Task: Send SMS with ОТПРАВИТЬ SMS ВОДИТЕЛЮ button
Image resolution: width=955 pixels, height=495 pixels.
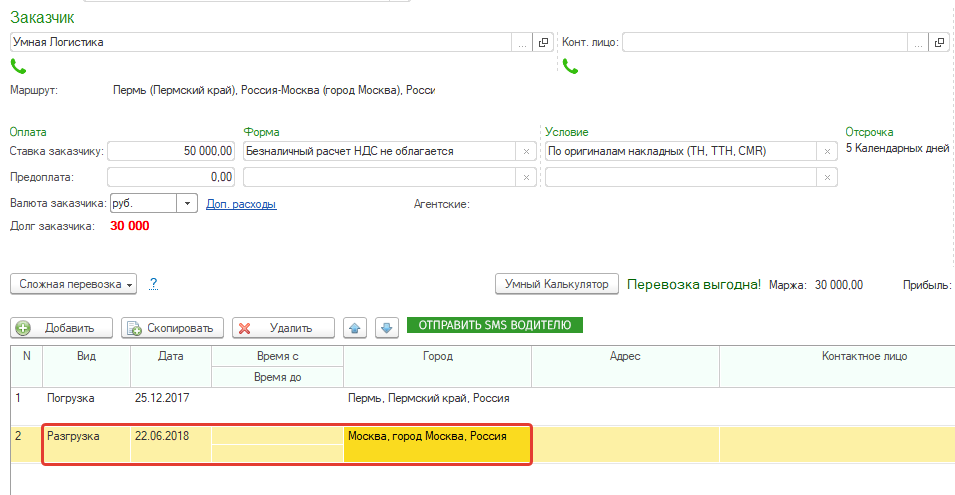Action: coord(495,325)
